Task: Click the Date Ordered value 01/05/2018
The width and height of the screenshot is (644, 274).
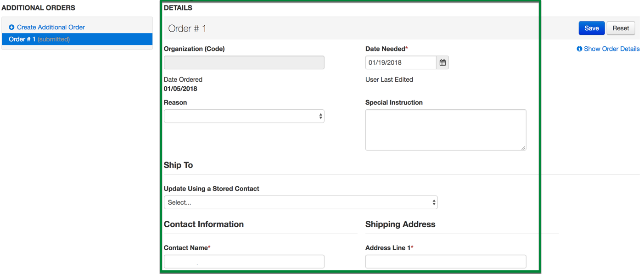Action: click(180, 89)
